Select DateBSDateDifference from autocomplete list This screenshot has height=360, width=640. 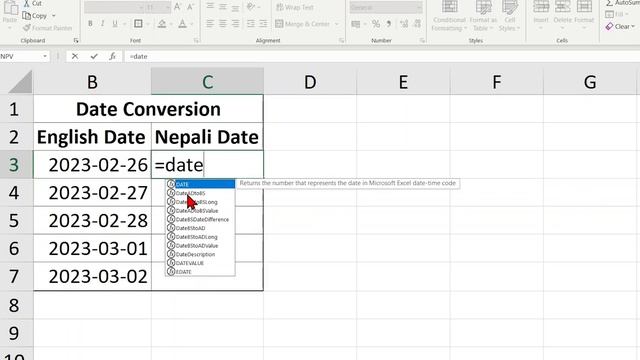(x=200, y=219)
